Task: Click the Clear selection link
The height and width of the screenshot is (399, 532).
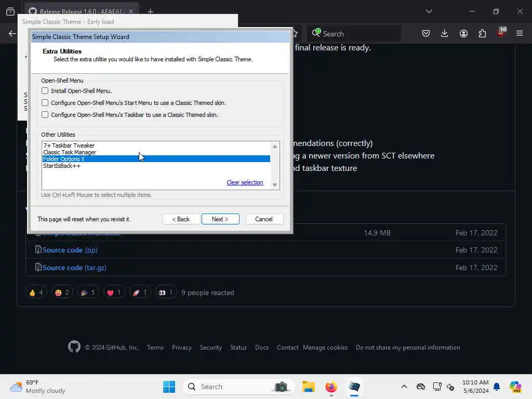Action: 245,182
